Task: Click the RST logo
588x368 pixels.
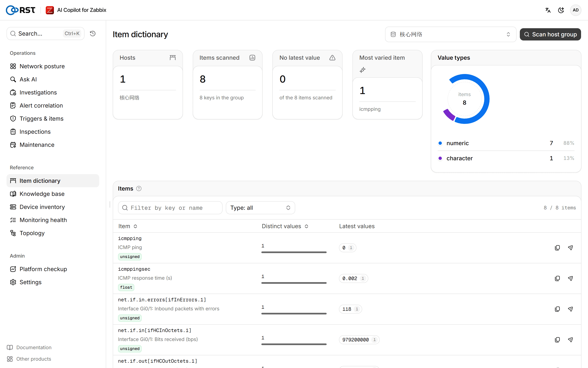Action: click(20, 10)
